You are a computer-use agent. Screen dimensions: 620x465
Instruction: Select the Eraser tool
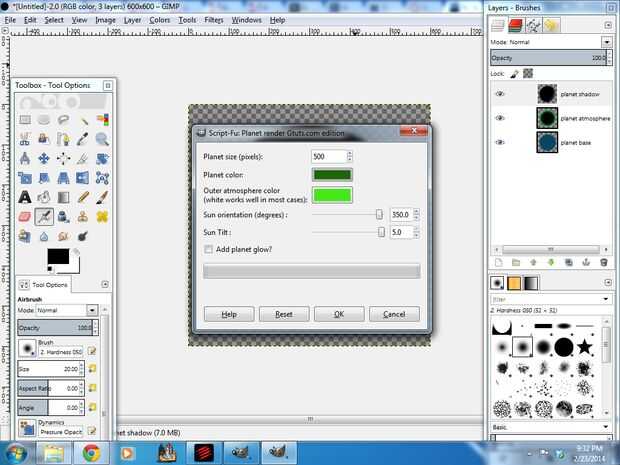[25, 217]
